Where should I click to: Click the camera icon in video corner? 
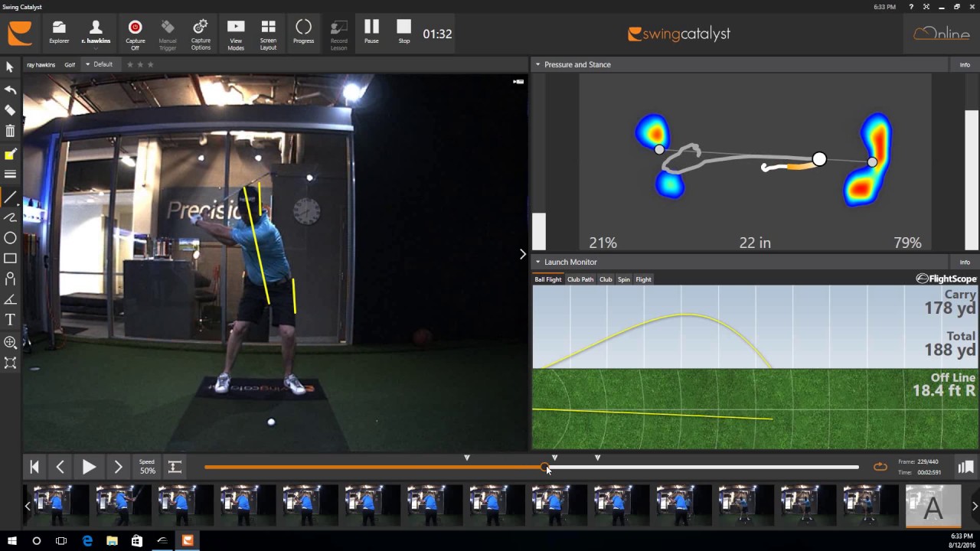(518, 81)
